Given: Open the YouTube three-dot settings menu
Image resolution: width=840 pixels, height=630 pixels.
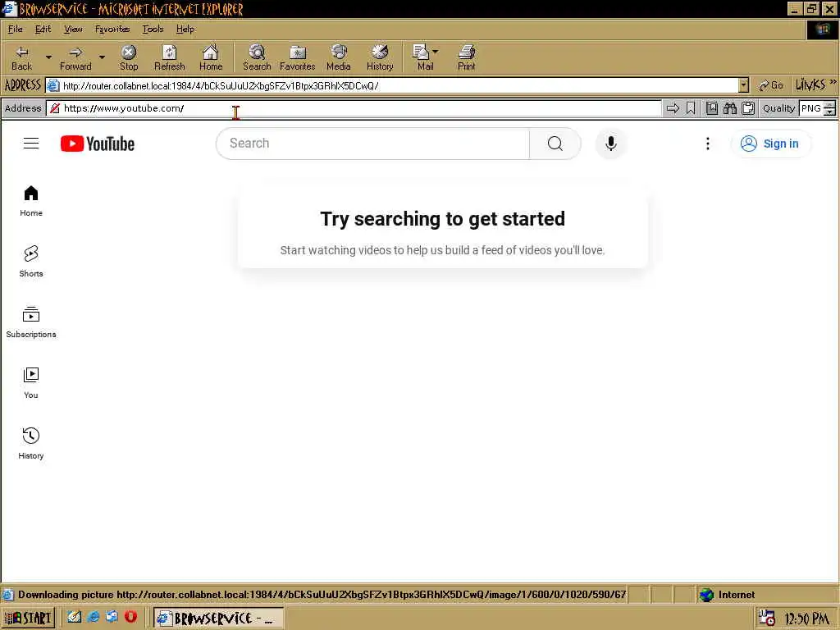Looking at the screenshot, I should [708, 143].
